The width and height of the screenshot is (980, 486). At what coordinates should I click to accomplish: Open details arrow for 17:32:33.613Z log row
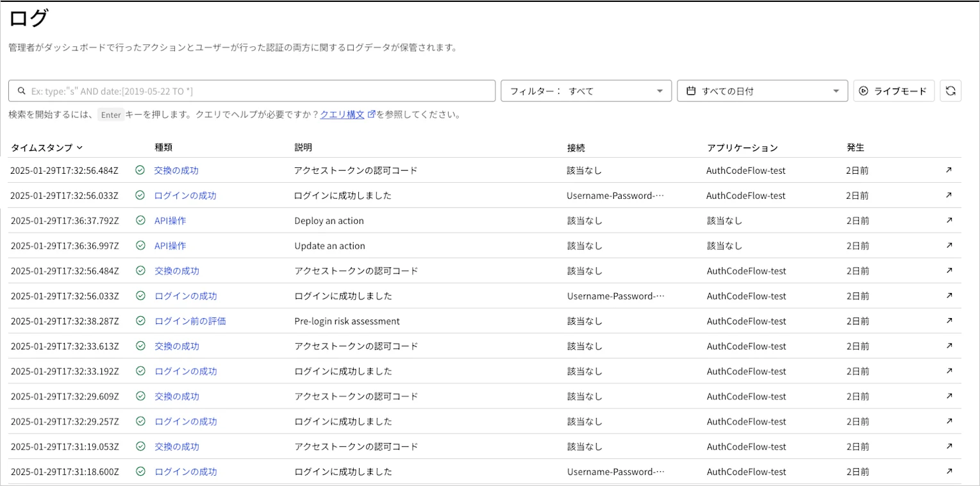point(949,346)
